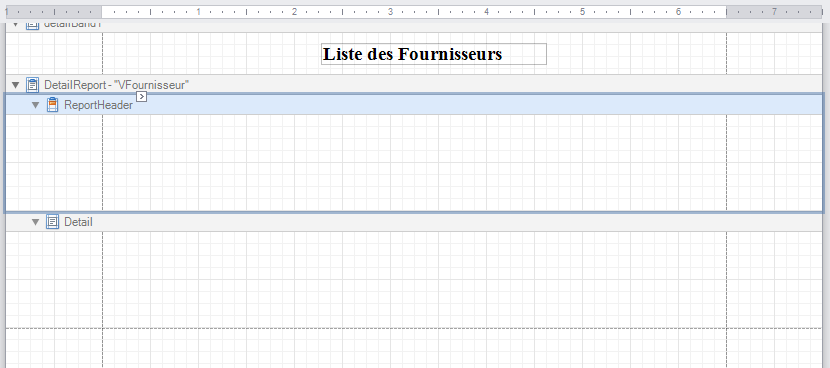
Task: Select the 'Liste des Fournisseurs' title label
Action: [x=434, y=54]
